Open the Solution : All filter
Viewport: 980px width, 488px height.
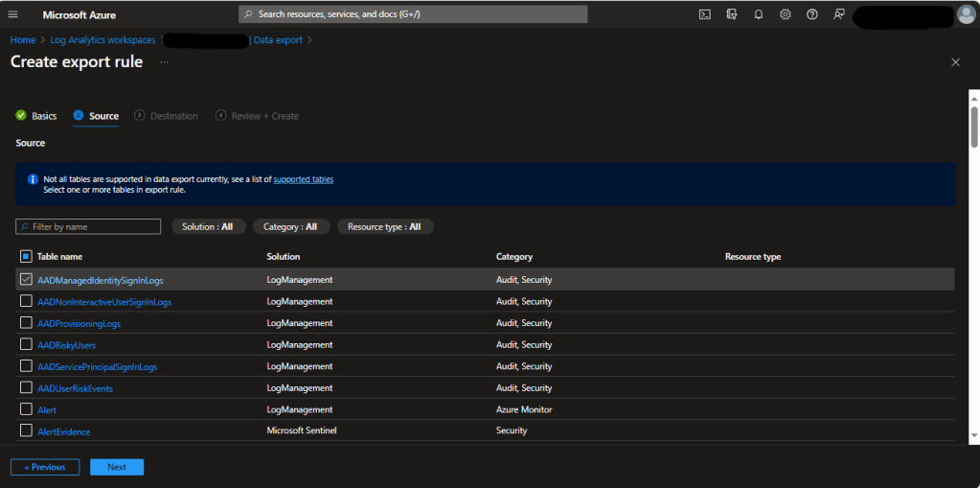click(x=208, y=227)
